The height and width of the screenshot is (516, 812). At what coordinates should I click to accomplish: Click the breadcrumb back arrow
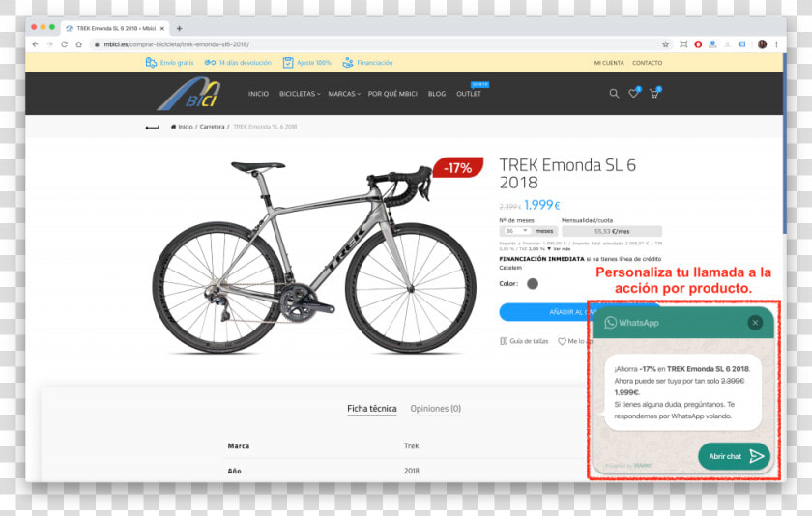tap(153, 127)
